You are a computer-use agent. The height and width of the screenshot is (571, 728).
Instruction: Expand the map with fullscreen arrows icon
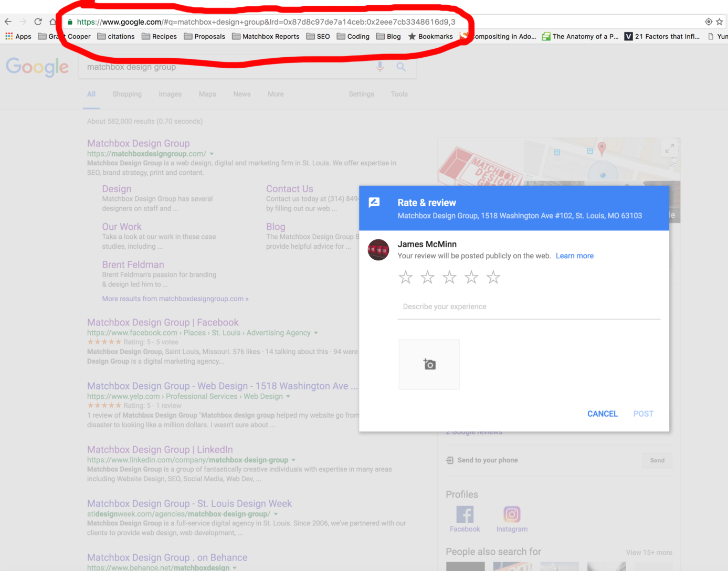pyautogui.click(x=669, y=149)
